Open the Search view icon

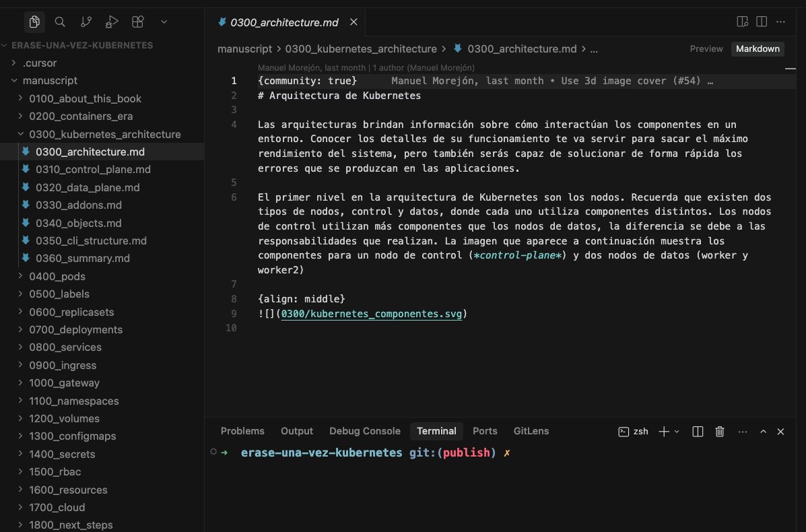pos(60,22)
